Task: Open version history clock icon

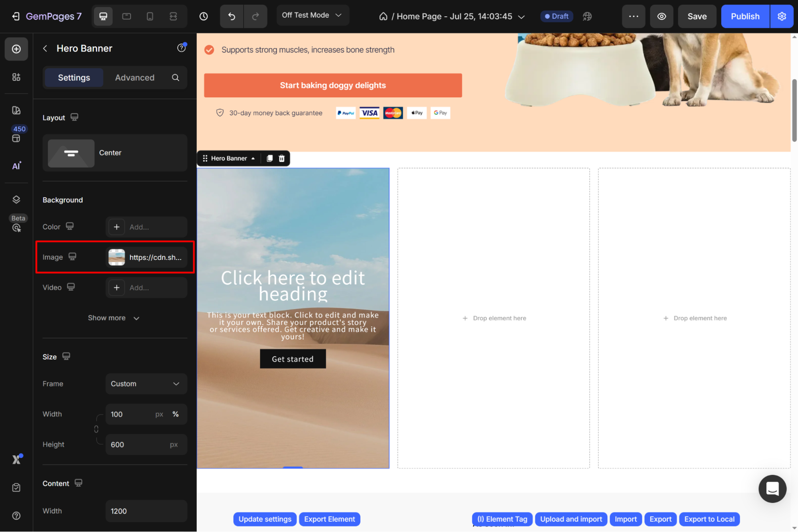Action: [204, 16]
